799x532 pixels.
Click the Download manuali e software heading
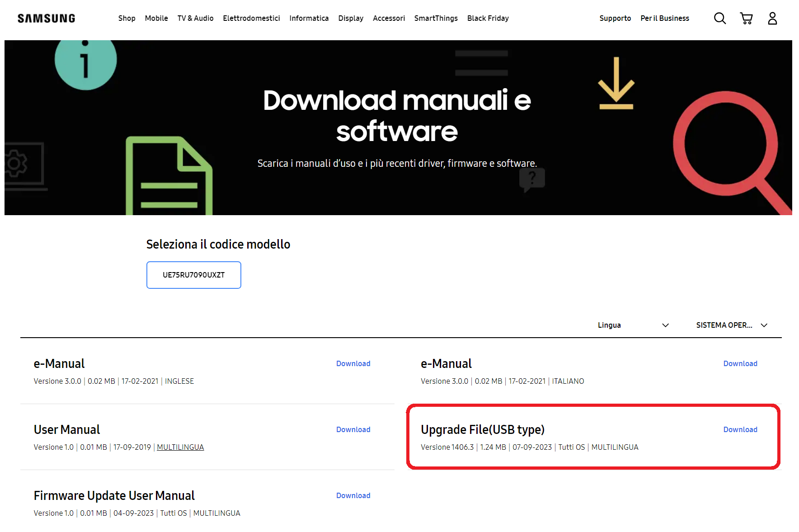coord(397,116)
